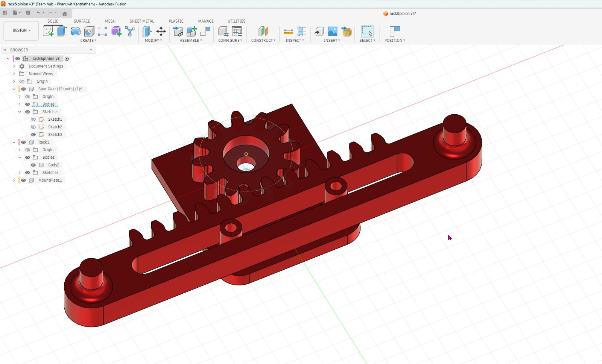Click the Insert Derive icon
Viewport: 602px width, 364px height.
click(x=319, y=31)
